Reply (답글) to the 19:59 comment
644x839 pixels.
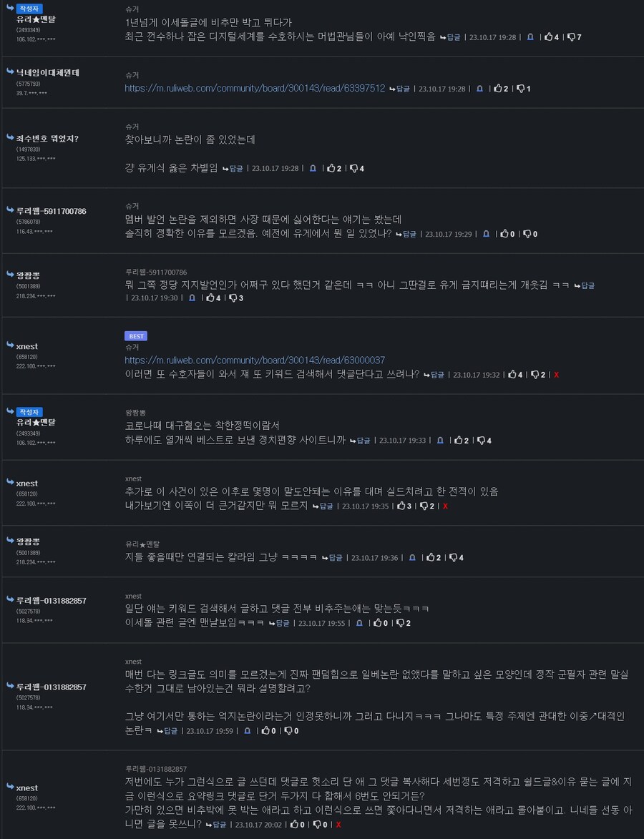coord(167,730)
